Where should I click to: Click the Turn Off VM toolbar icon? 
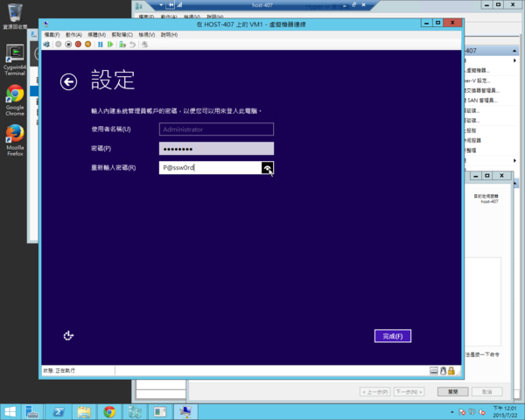click(68, 45)
